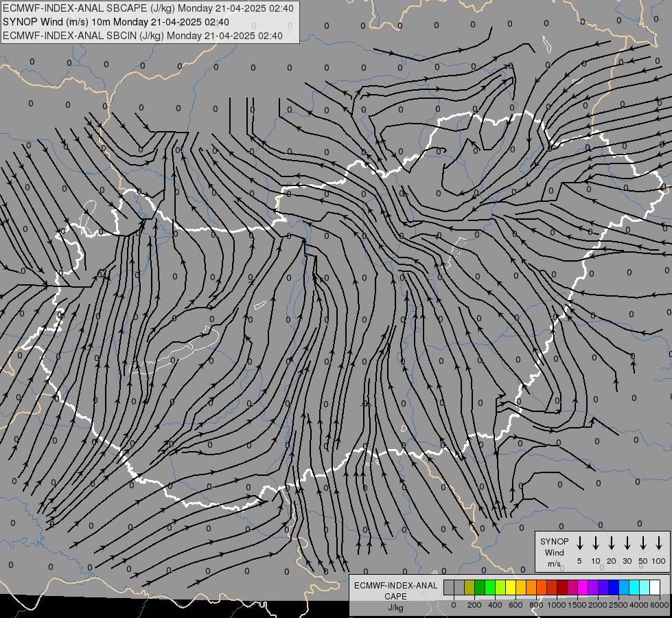Click the SBCIN title line in header
This screenshot has width=672, height=618.
click(x=143, y=36)
